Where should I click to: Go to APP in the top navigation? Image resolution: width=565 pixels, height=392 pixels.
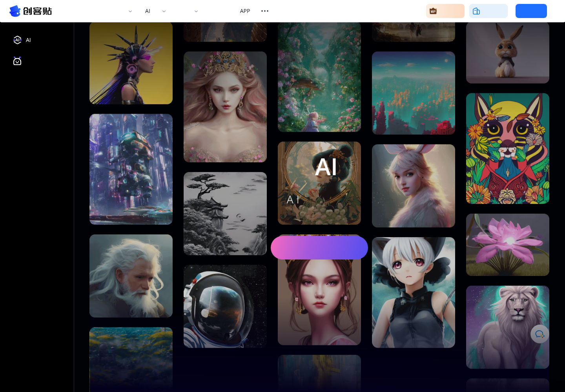[245, 11]
